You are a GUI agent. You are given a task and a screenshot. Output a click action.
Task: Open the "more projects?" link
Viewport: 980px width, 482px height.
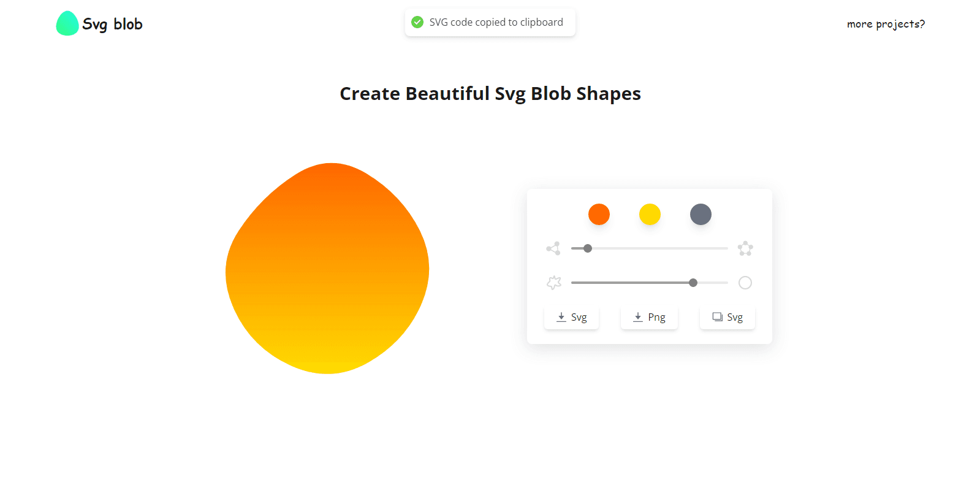point(886,24)
